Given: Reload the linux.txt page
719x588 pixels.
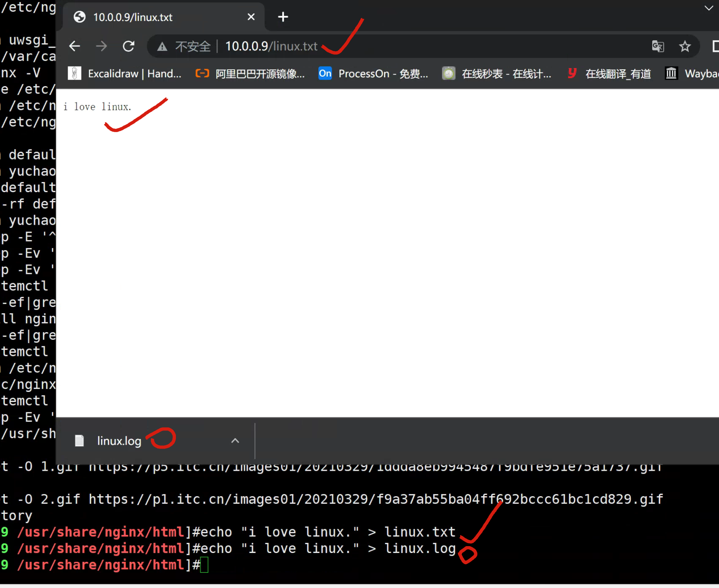Looking at the screenshot, I should [128, 46].
